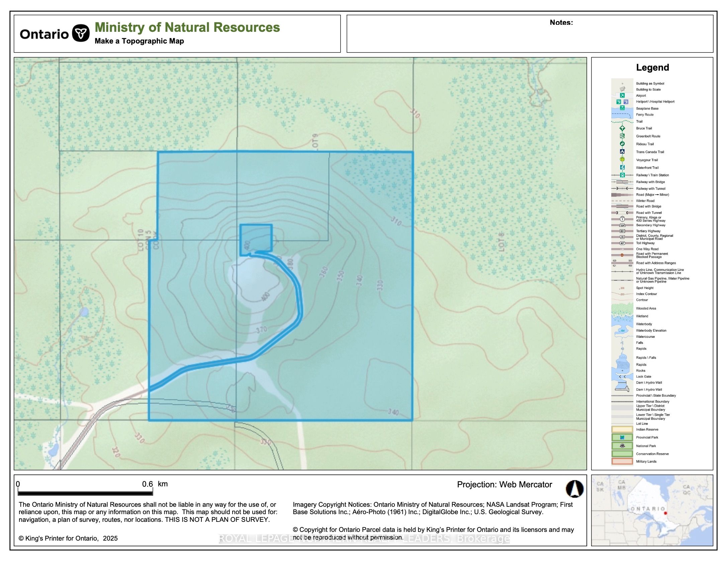Click the Voyageur Trail legend icon

pos(622,160)
